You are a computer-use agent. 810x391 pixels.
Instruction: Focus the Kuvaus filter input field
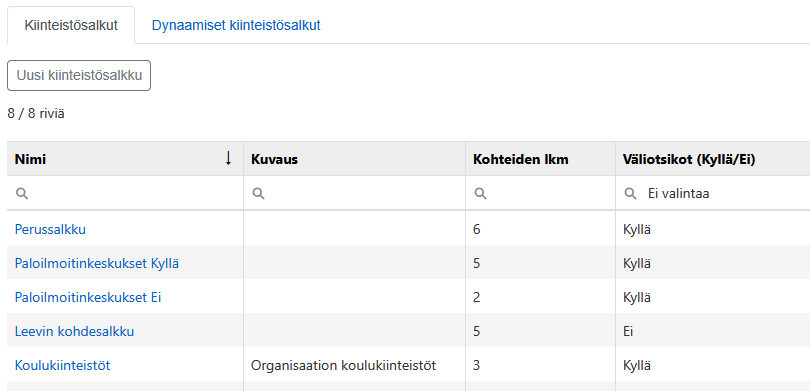click(354, 194)
